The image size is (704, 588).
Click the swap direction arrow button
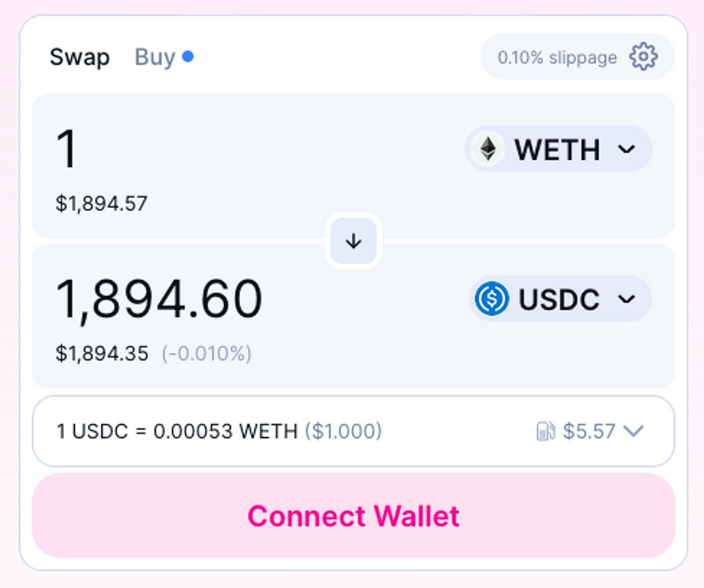pyautogui.click(x=354, y=241)
